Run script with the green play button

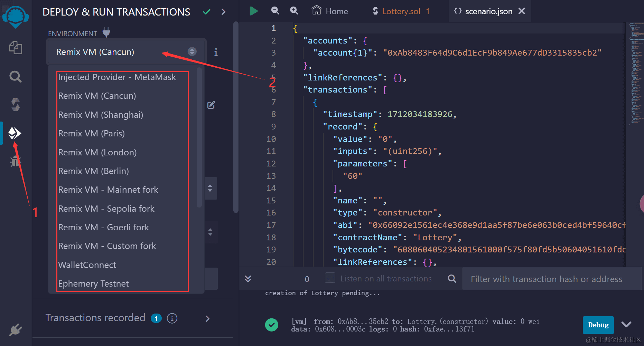coord(253,11)
